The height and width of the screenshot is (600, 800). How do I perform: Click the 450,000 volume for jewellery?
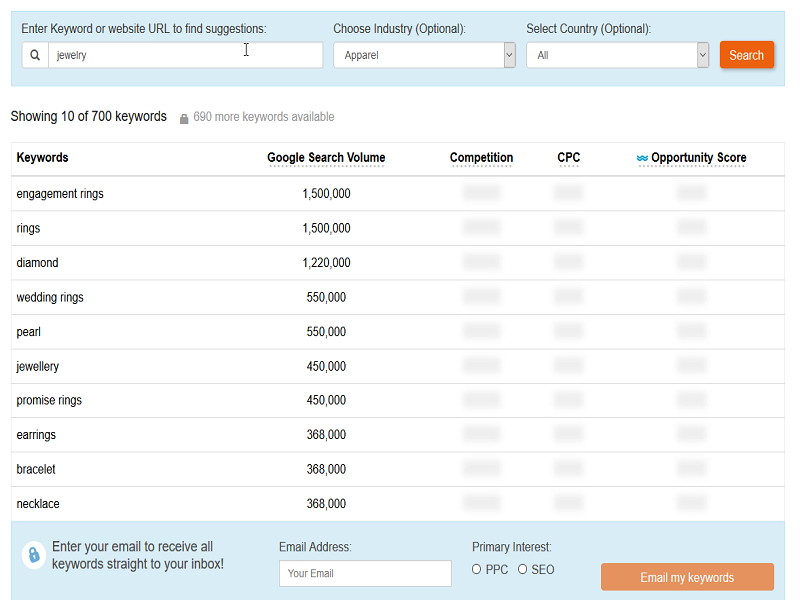[326, 366]
